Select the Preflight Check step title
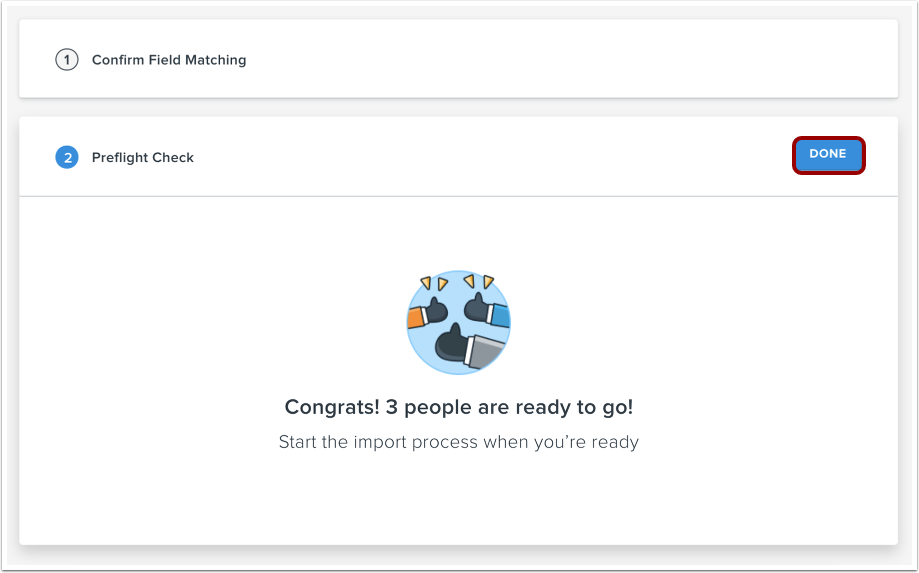The image size is (919, 573). tap(142, 158)
